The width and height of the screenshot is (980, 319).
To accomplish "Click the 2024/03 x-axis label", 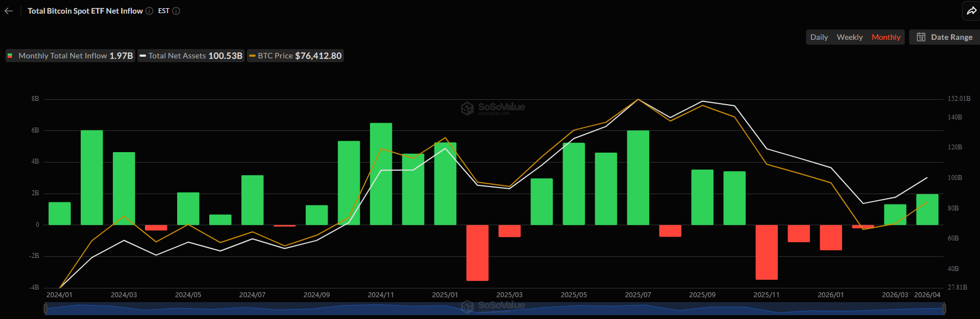I will (124, 295).
